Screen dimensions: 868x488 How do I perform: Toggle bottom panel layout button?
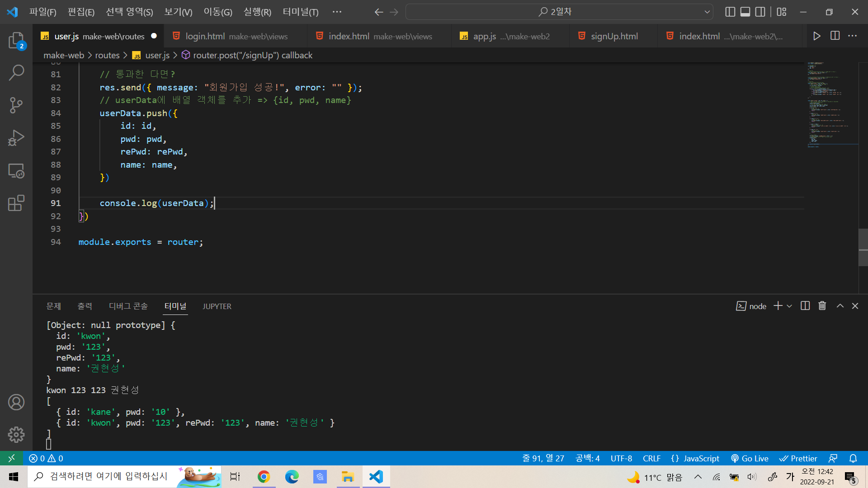[x=745, y=12]
